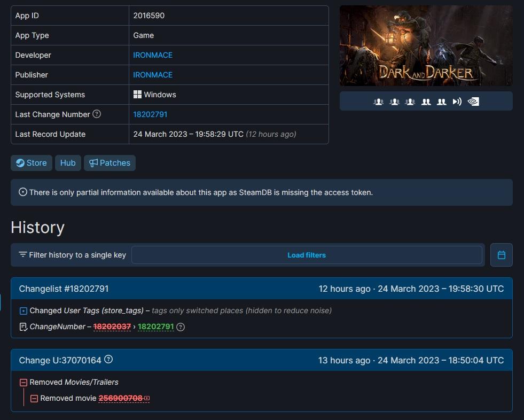Open the Changelist #18202791 header
The height and width of the screenshot is (420, 524).
tap(64, 289)
